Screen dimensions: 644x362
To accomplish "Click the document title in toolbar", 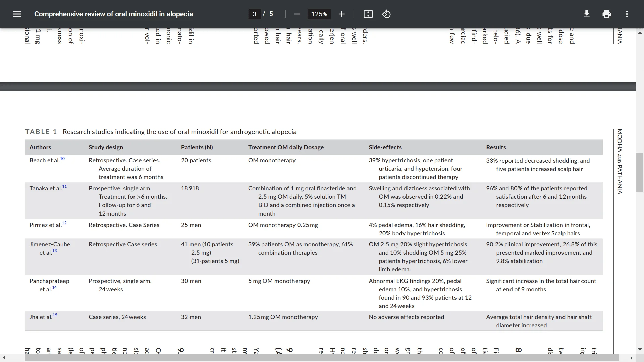I will coord(113,14).
